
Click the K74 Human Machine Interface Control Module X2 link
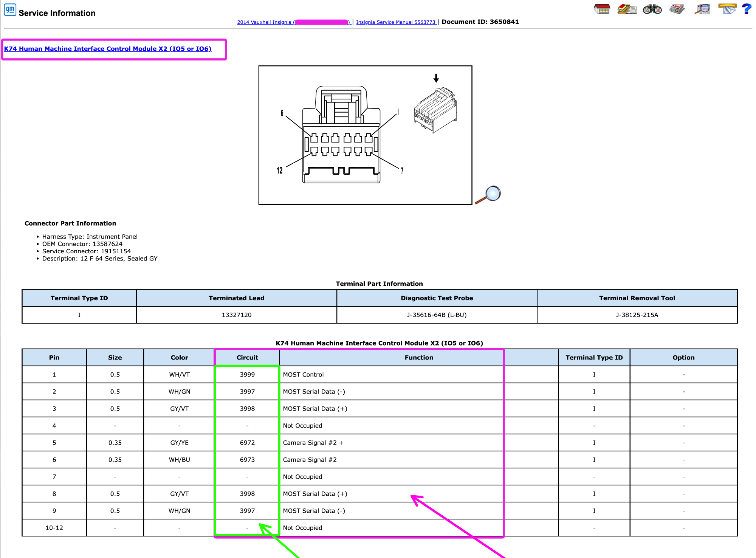108,49
